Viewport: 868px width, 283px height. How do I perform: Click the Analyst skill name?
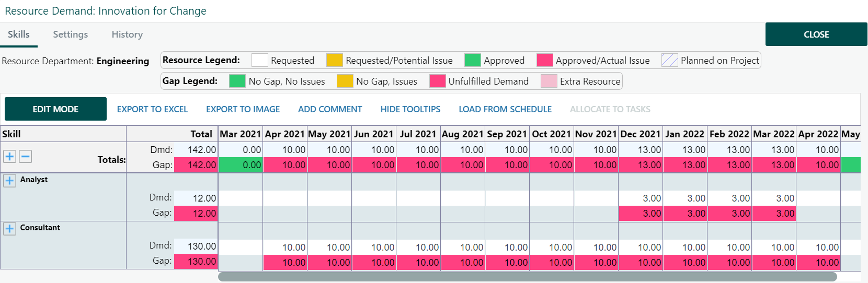pyautogui.click(x=34, y=180)
